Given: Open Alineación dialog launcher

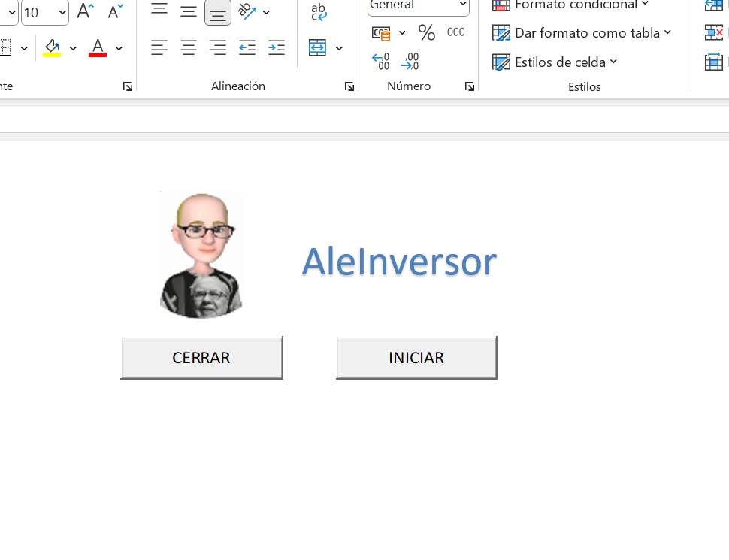Looking at the screenshot, I should [x=349, y=86].
